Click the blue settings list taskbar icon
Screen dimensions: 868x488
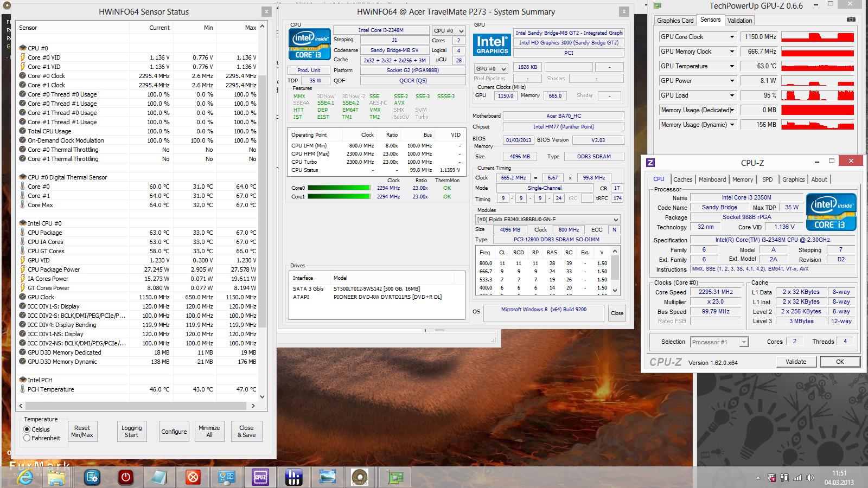(92, 477)
